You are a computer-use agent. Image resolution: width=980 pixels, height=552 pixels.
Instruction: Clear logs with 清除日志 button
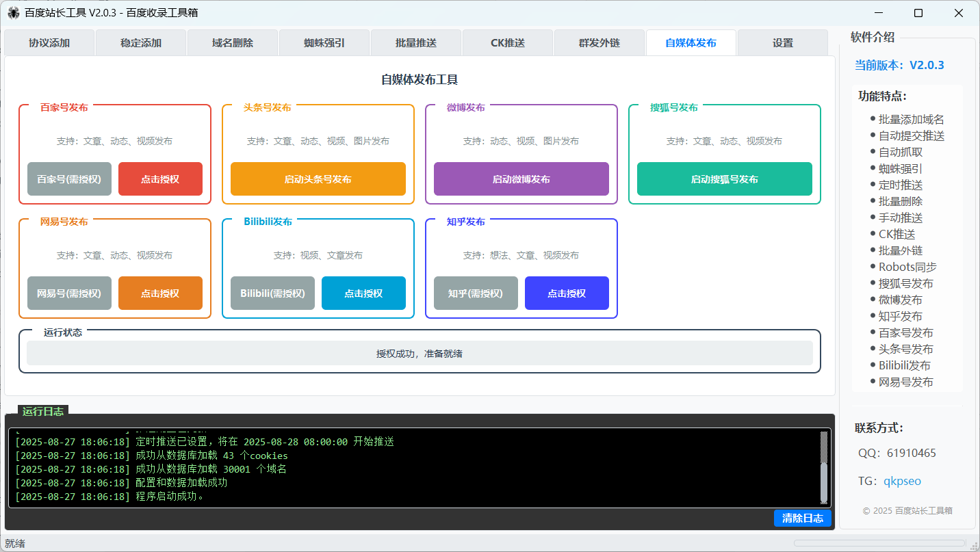pos(803,518)
